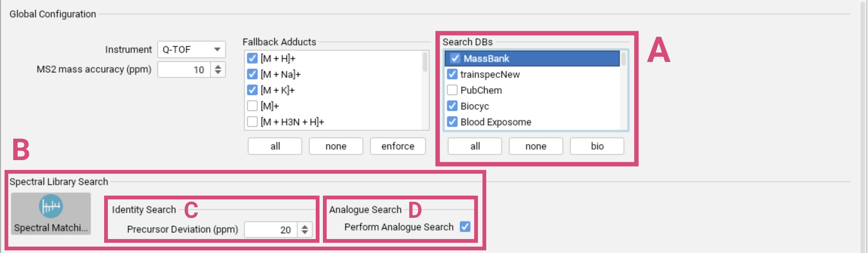
Task: Increase the Precursor Deviation ppm value
Action: click(x=305, y=226)
